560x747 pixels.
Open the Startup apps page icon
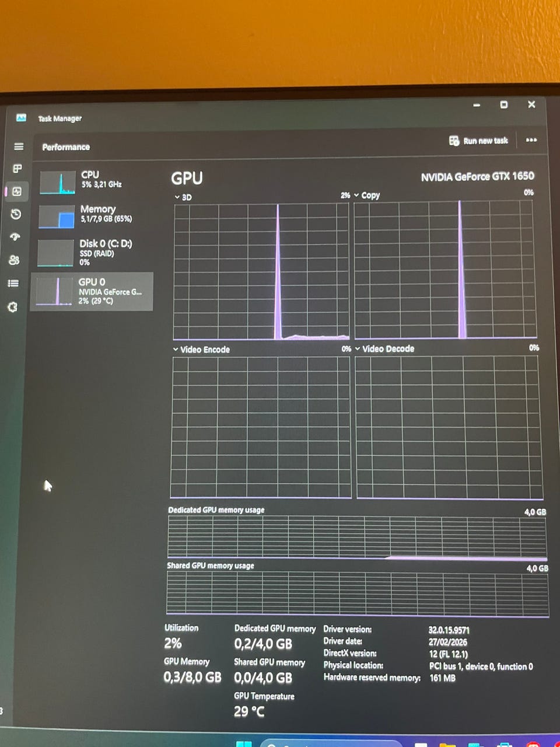(x=15, y=237)
